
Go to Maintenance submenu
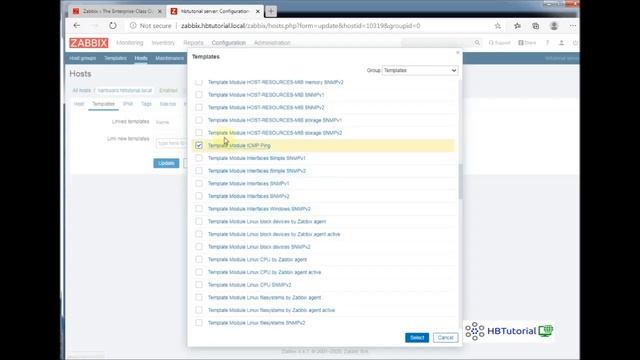(169, 58)
